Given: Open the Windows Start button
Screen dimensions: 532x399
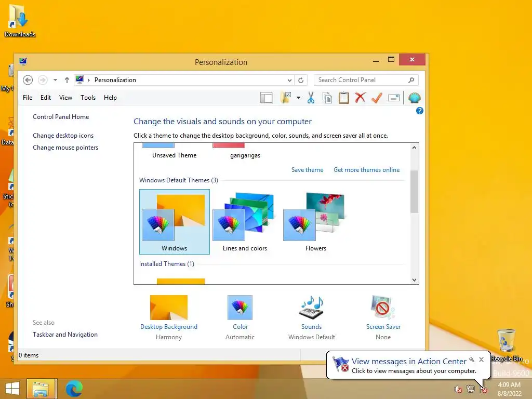Looking at the screenshot, I should point(12,389).
